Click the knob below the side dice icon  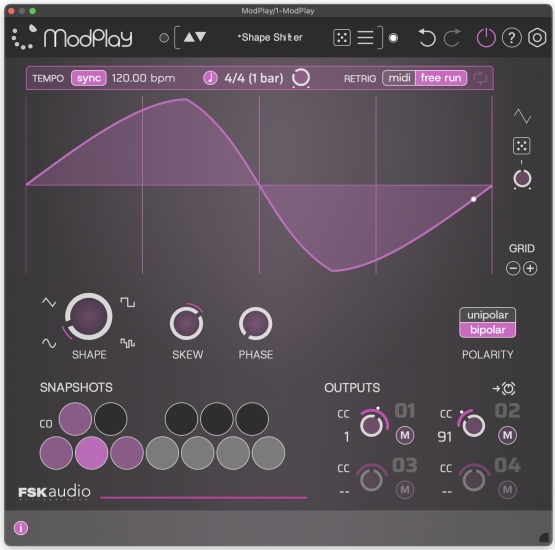click(x=522, y=178)
